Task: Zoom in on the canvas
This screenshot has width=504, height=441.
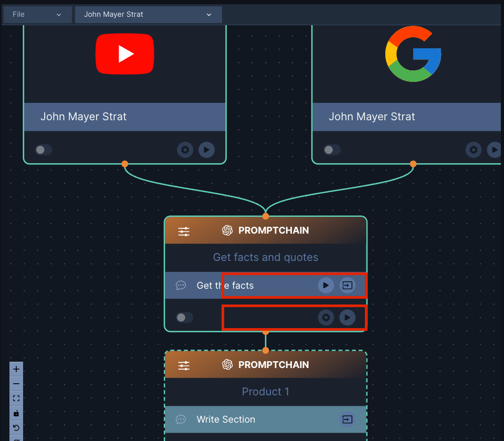Action: point(16,369)
